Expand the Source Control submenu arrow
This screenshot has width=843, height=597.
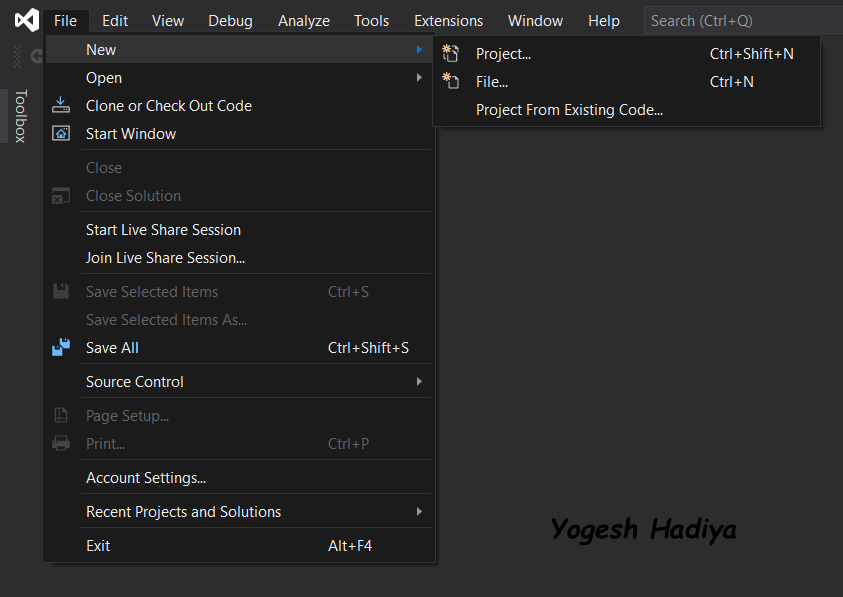[x=419, y=381]
